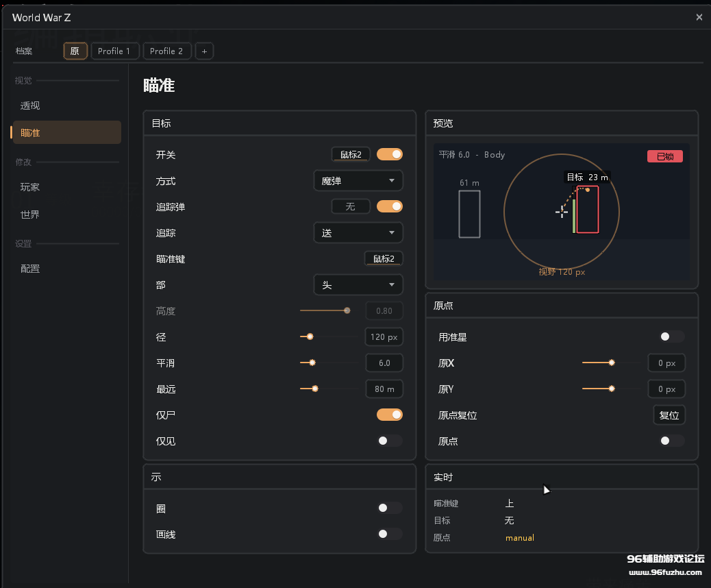This screenshot has height=588, width=711.
Task: Click the 平滑 slider handle
Action: coord(312,363)
